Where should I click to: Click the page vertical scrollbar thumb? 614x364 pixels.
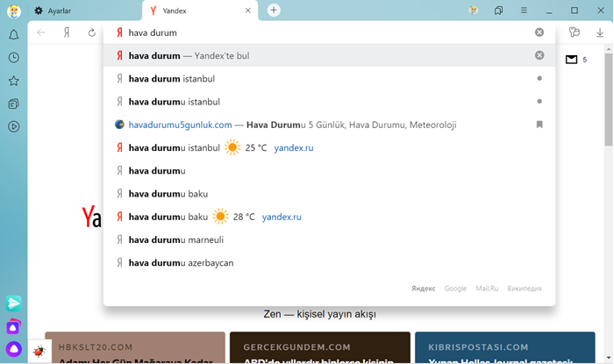[x=608, y=99]
